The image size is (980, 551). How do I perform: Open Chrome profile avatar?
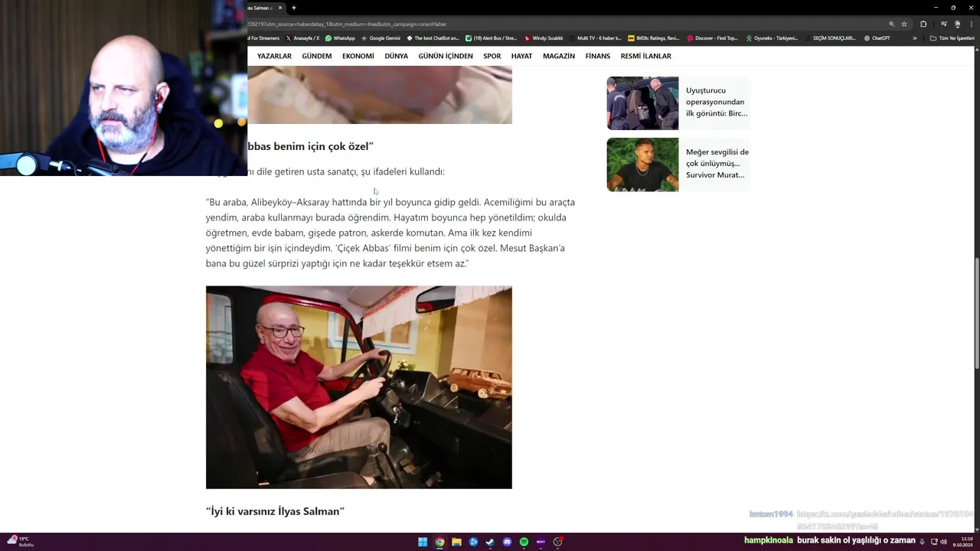coord(957,24)
